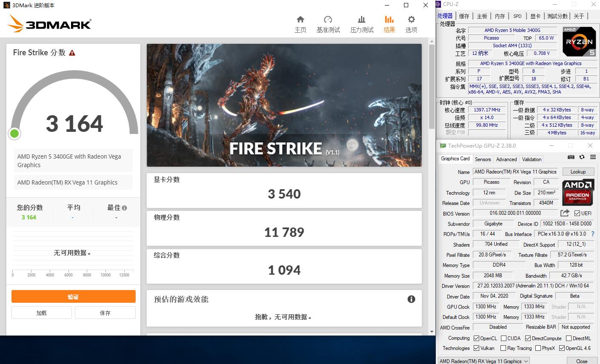Screen dimensions: 600x364
Task: Open the Bus Interface help question mark
Action: (x=592, y=234)
